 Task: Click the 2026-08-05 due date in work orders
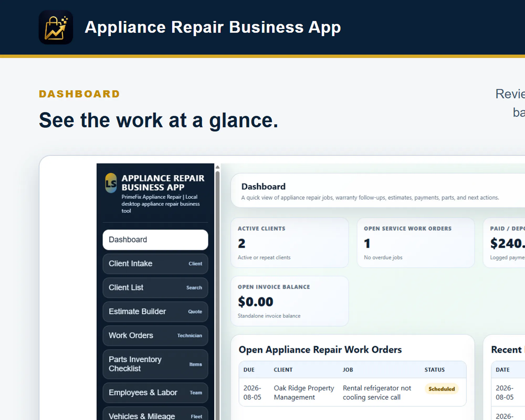click(252, 393)
